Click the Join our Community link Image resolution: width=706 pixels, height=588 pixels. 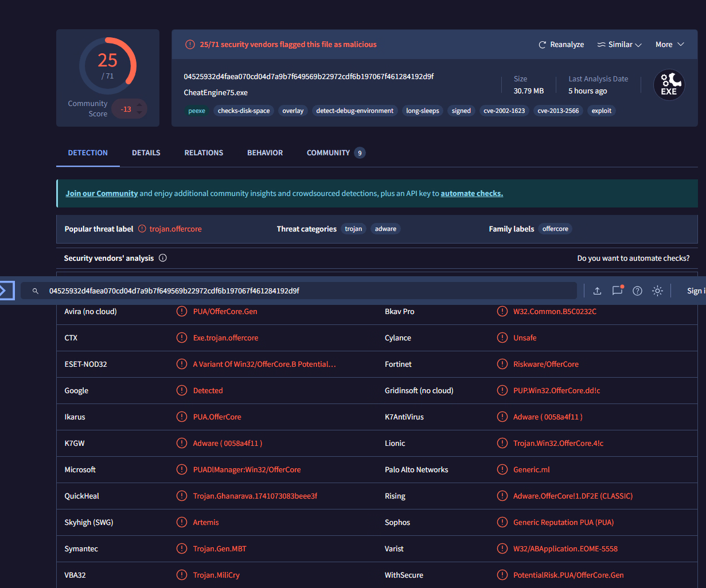click(102, 194)
